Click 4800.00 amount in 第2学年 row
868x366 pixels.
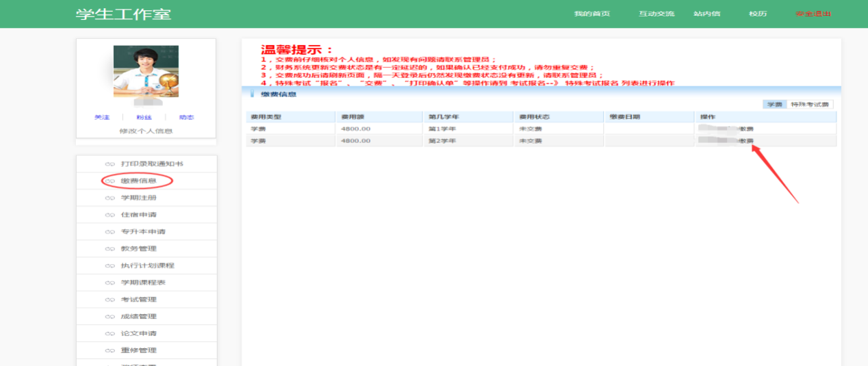(x=356, y=141)
